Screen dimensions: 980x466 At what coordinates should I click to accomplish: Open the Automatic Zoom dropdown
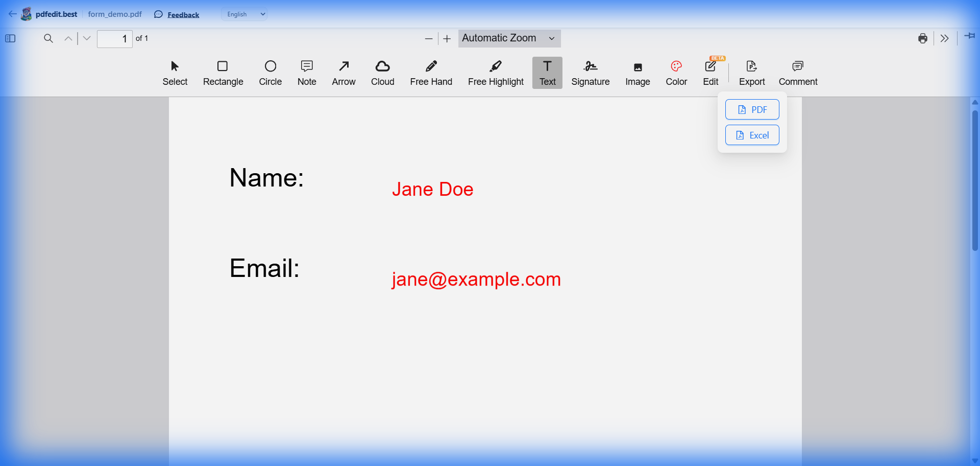[x=509, y=38]
